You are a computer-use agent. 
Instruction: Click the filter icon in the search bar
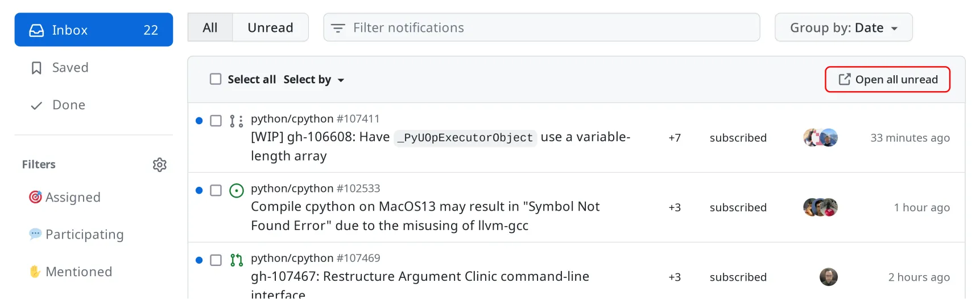[x=338, y=28]
